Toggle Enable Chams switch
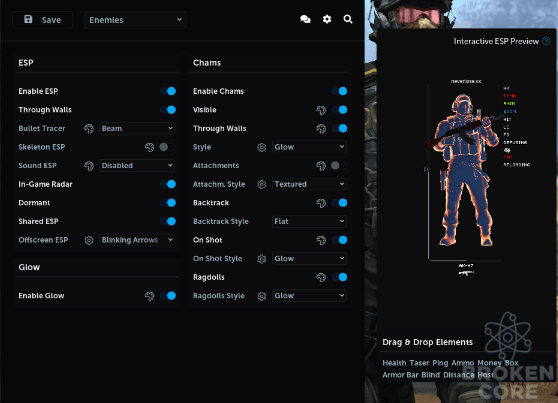Image resolution: width=558 pixels, height=403 pixels. click(339, 91)
